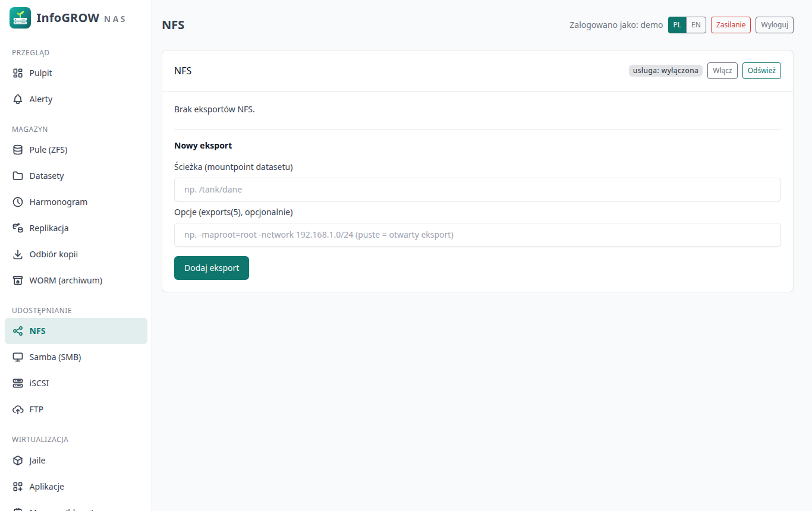The height and width of the screenshot is (511, 812).
Task: Click the Samba (SMB) monitor icon
Action: (18, 357)
